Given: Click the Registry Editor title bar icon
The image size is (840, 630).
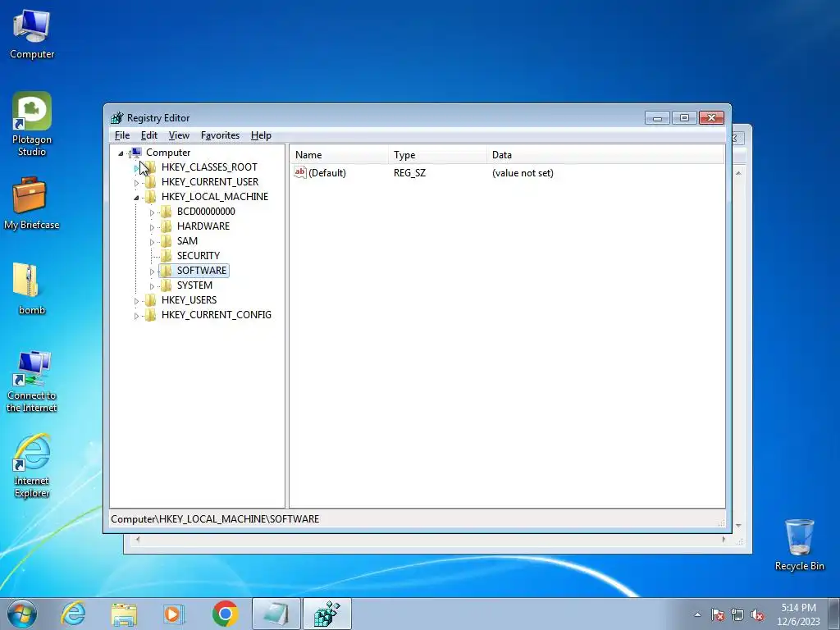Looking at the screenshot, I should click(x=116, y=118).
